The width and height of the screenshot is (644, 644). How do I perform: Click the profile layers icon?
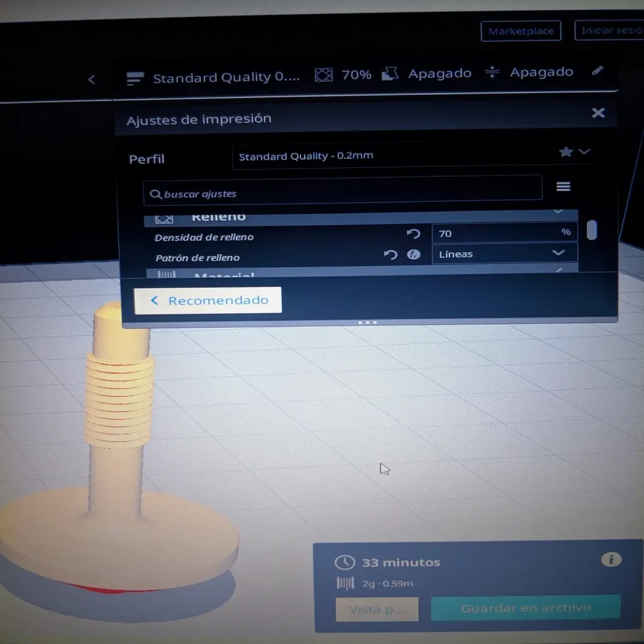(135, 78)
